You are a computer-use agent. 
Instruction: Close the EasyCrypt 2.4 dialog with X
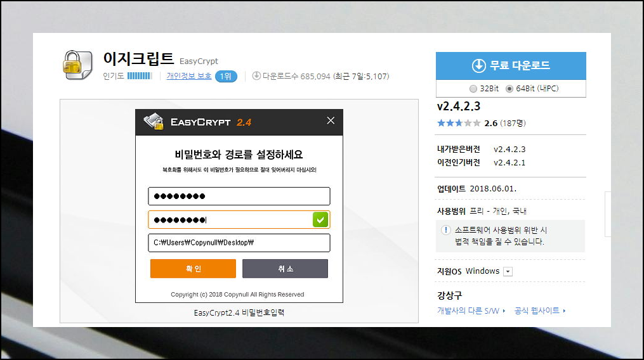pyautogui.click(x=331, y=120)
